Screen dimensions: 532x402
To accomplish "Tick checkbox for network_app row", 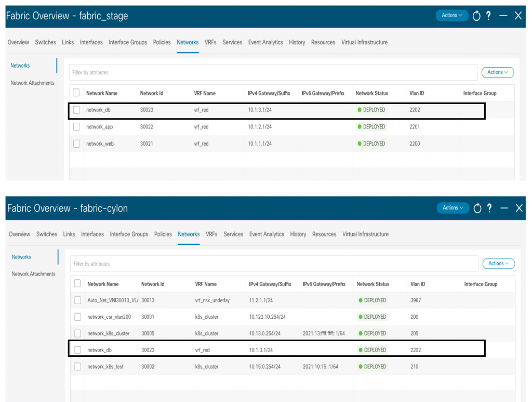I will coord(76,127).
